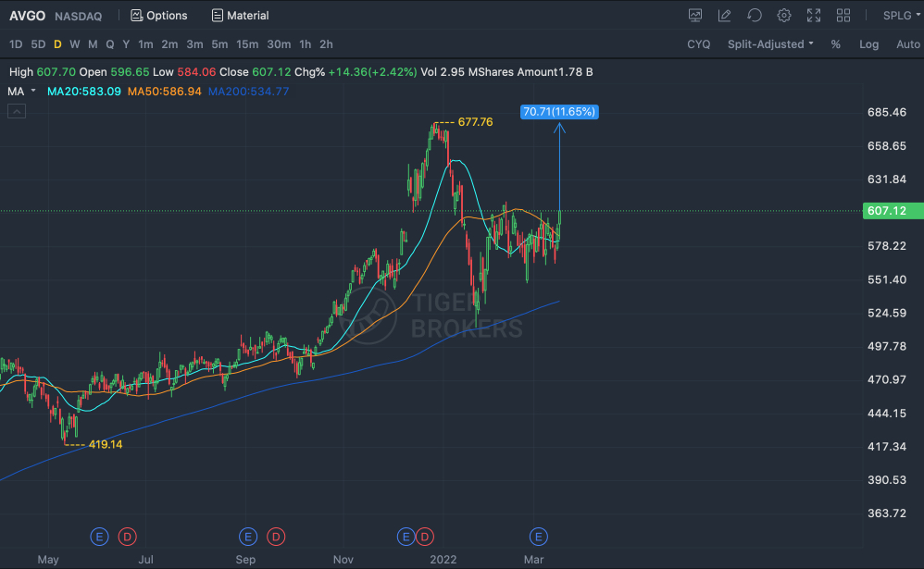Open the MA indicator dropdown
Viewport: 924px width, 569px height.
[21, 92]
